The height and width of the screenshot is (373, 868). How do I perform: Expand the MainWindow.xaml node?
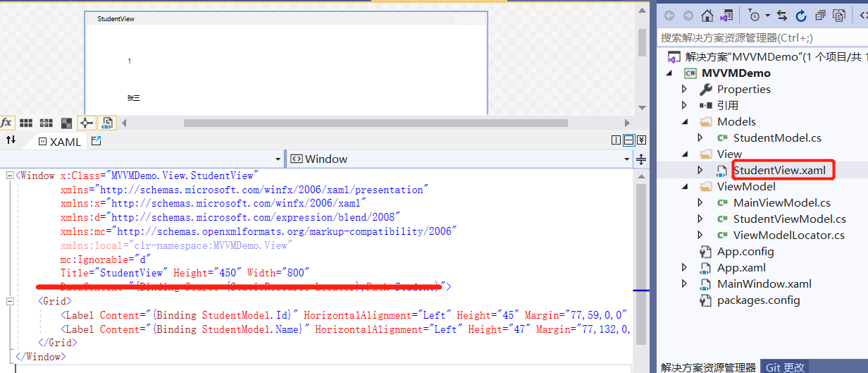(684, 284)
